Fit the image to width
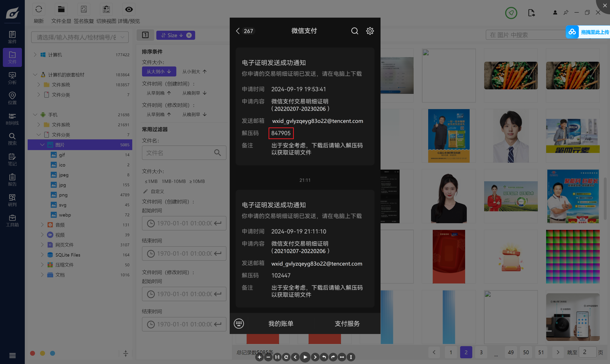610x364 pixels. [342, 357]
